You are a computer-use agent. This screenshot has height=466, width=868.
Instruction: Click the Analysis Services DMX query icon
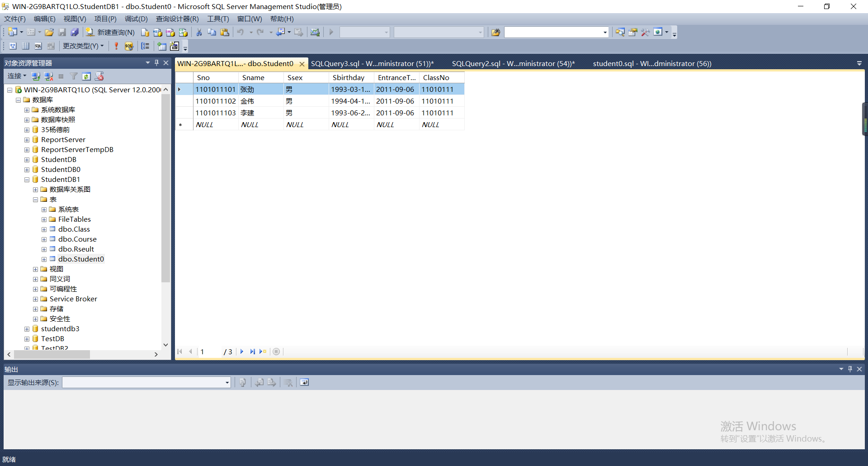pos(170,32)
